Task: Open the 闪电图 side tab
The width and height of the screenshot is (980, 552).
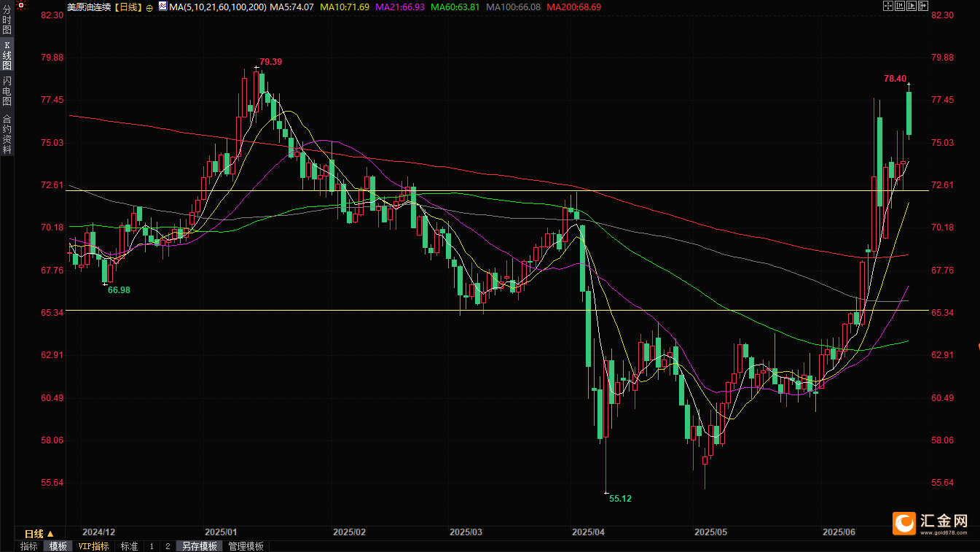Action: [x=7, y=90]
